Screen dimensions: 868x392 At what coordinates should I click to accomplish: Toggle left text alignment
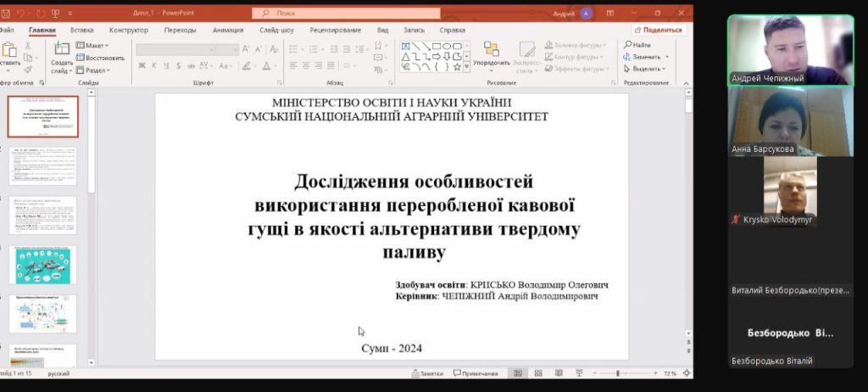click(x=293, y=65)
